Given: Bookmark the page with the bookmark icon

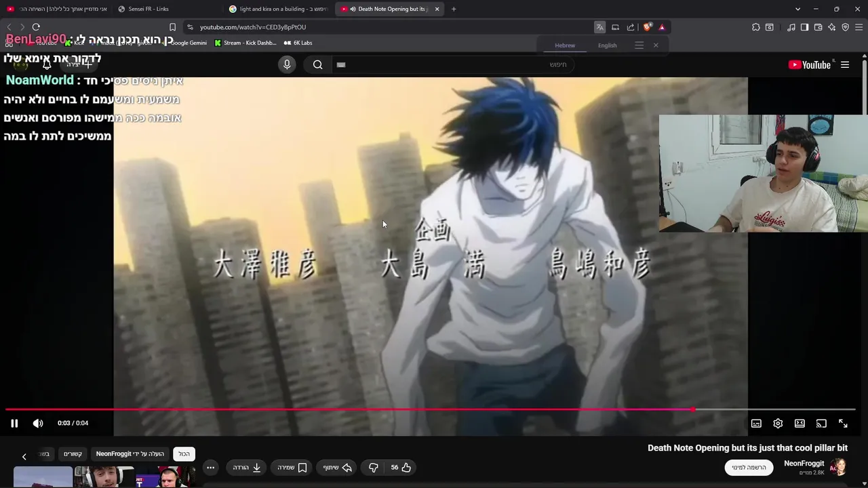Looking at the screenshot, I should pyautogui.click(x=172, y=27).
